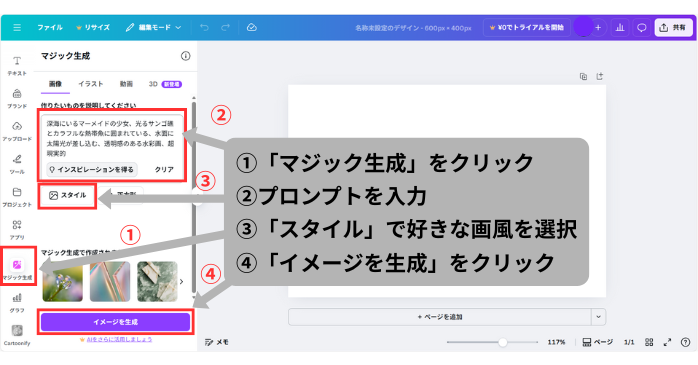This screenshot has height=365, width=698.
Task: Open the プロジェクト sidebar item
Action: 17,197
